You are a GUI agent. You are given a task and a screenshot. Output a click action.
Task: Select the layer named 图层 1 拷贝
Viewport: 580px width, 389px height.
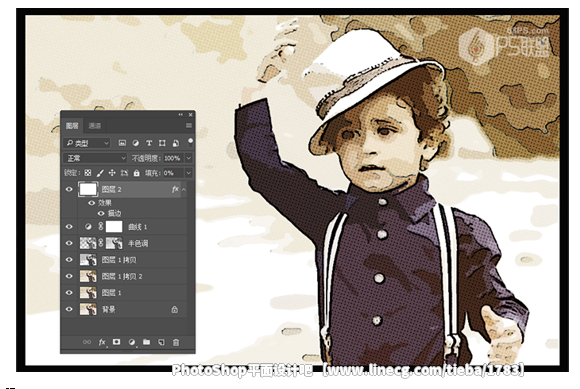[119, 260]
